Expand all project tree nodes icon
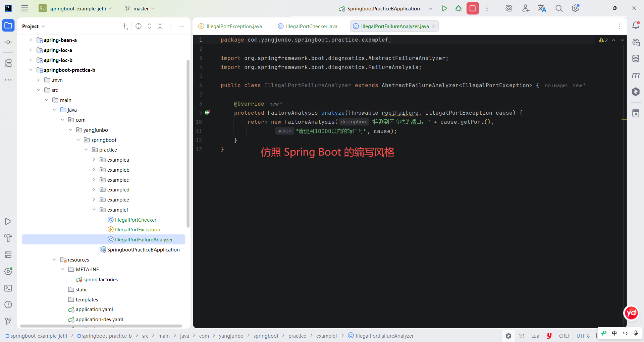The image size is (644, 342). click(x=149, y=26)
